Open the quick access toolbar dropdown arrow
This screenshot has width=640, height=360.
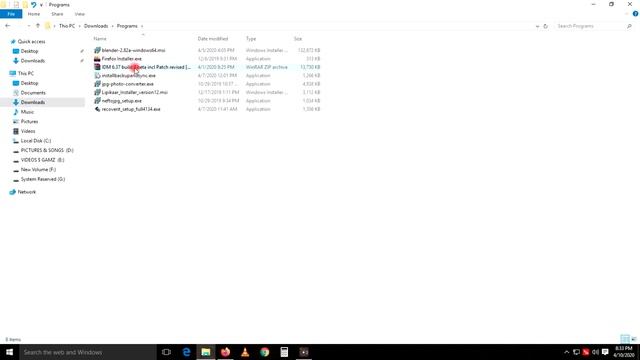tap(41, 5)
